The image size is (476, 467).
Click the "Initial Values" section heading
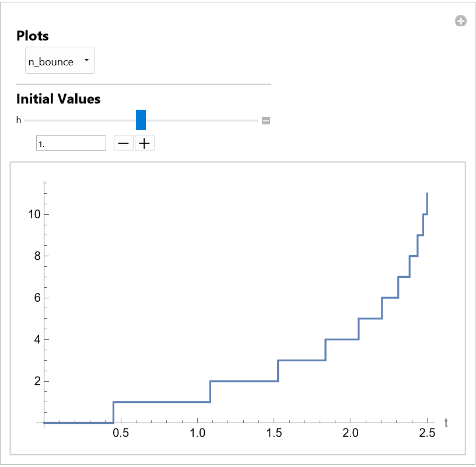[58, 99]
